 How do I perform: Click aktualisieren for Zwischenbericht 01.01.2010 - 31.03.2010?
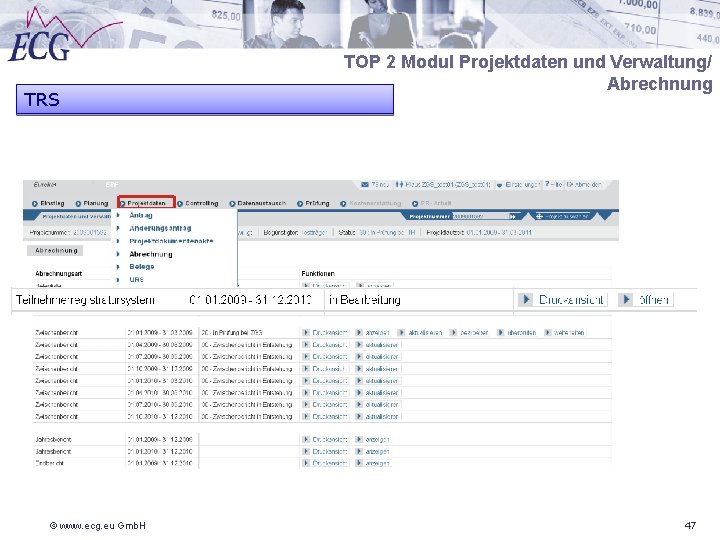click(377, 381)
